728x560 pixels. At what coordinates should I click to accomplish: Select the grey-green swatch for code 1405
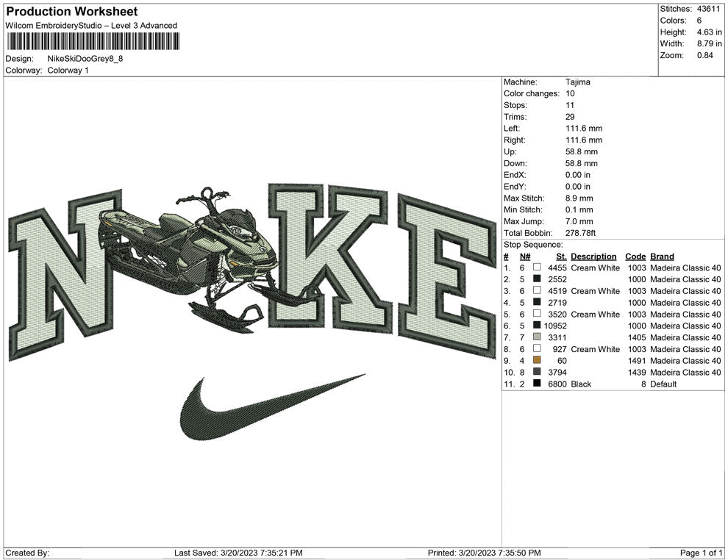point(537,337)
